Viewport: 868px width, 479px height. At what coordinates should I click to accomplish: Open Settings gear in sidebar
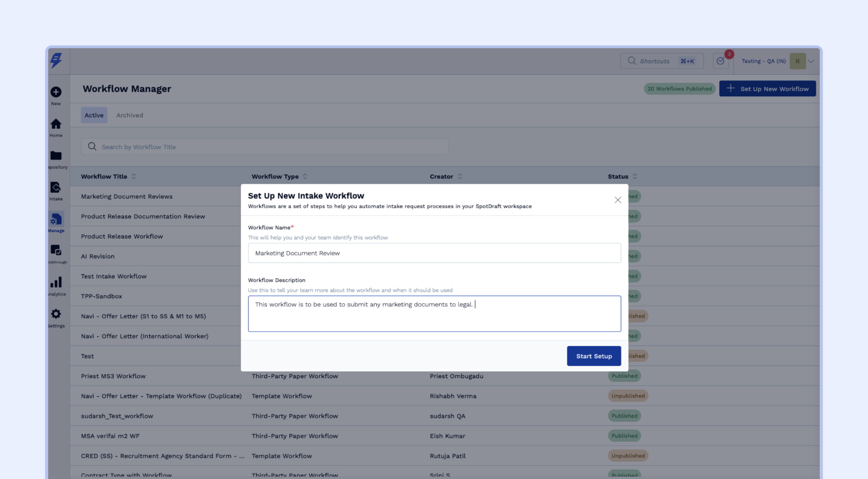click(x=56, y=314)
